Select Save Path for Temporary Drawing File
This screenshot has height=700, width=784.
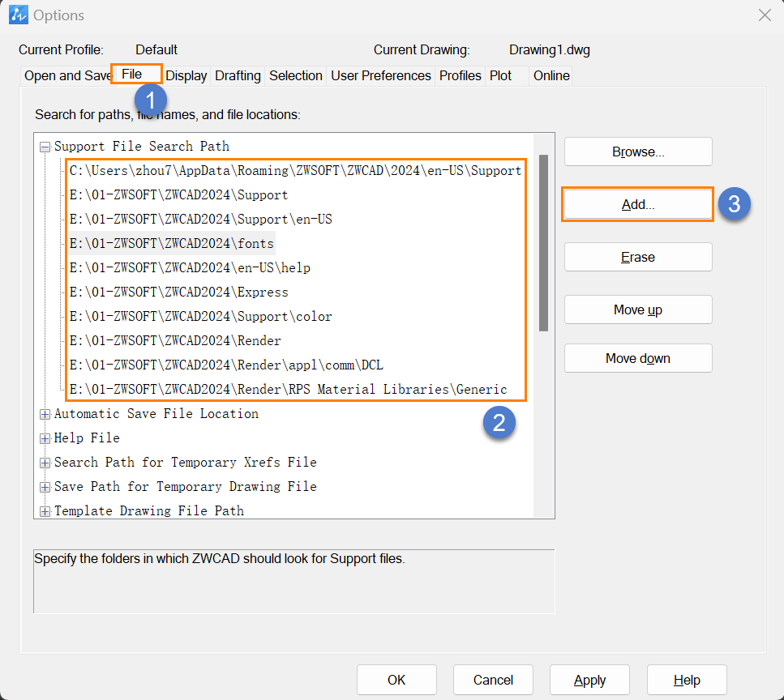tap(186, 487)
